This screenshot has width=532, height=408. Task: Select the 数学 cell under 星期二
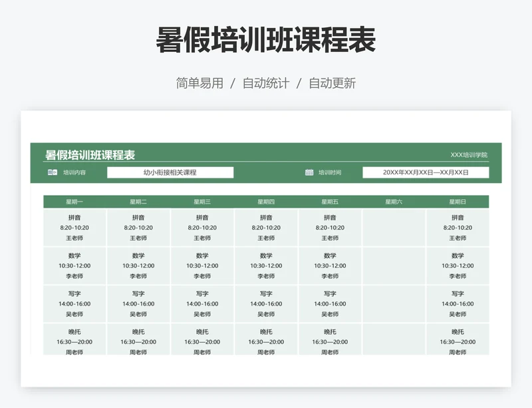coord(138,266)
